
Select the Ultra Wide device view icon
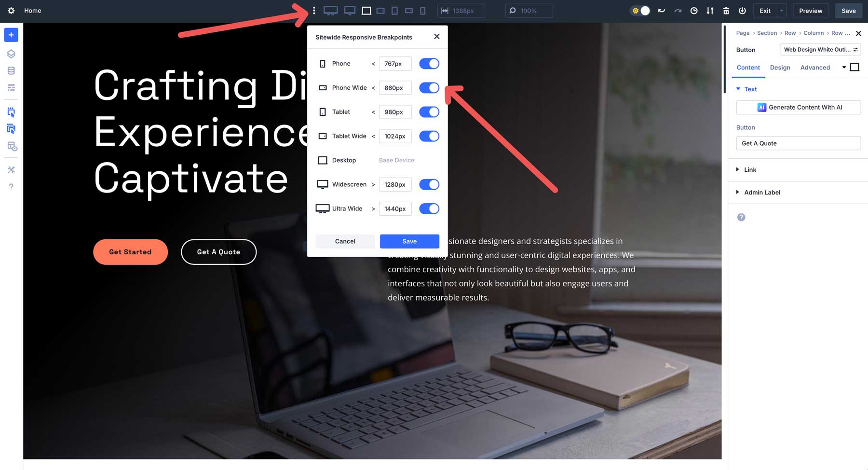click(330, 11)
